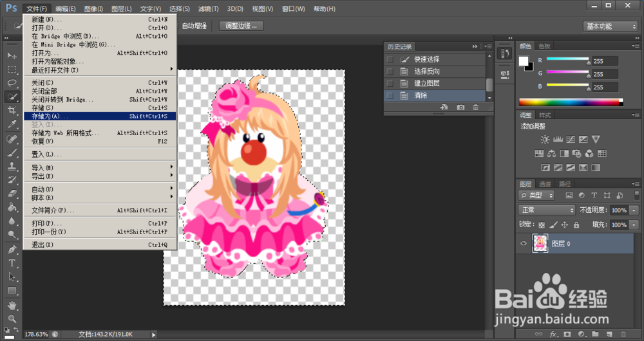Expand the 最近打开文件 submenu

pos(100,69)
